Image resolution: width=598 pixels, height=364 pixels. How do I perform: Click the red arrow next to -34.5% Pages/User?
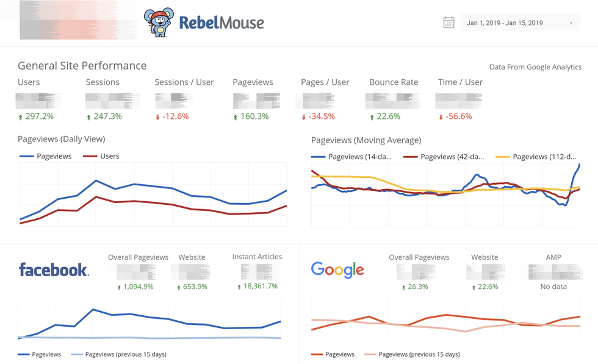(x=302, y=116)
